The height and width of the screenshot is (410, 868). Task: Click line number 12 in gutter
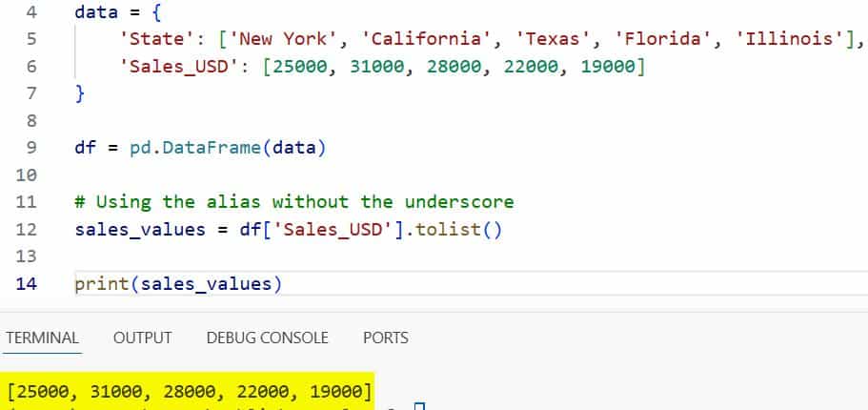point(26,230)
